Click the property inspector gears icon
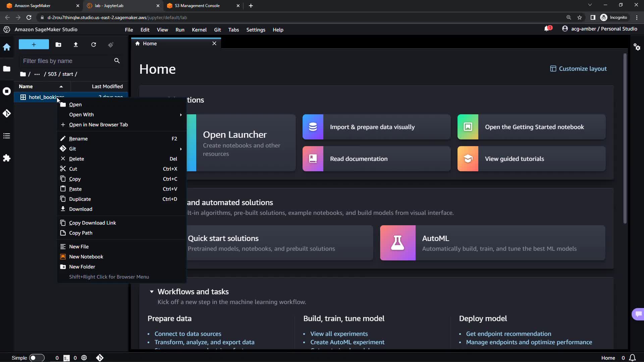The image size is (644, 362). [x=637, y=47]
